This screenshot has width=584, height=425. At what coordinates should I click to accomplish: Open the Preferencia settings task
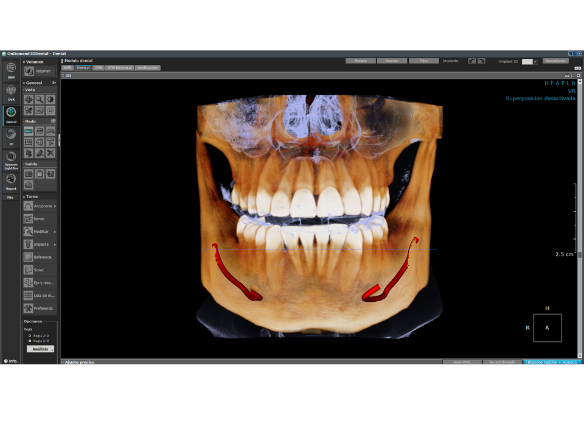pos(39,308)
